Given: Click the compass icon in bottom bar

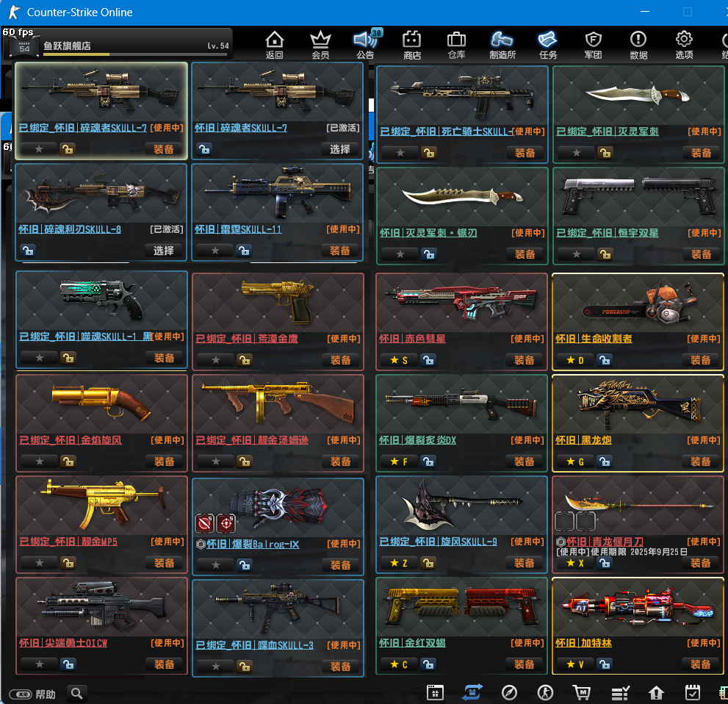Looking at the screenshot, I should [x=509, y=692].
